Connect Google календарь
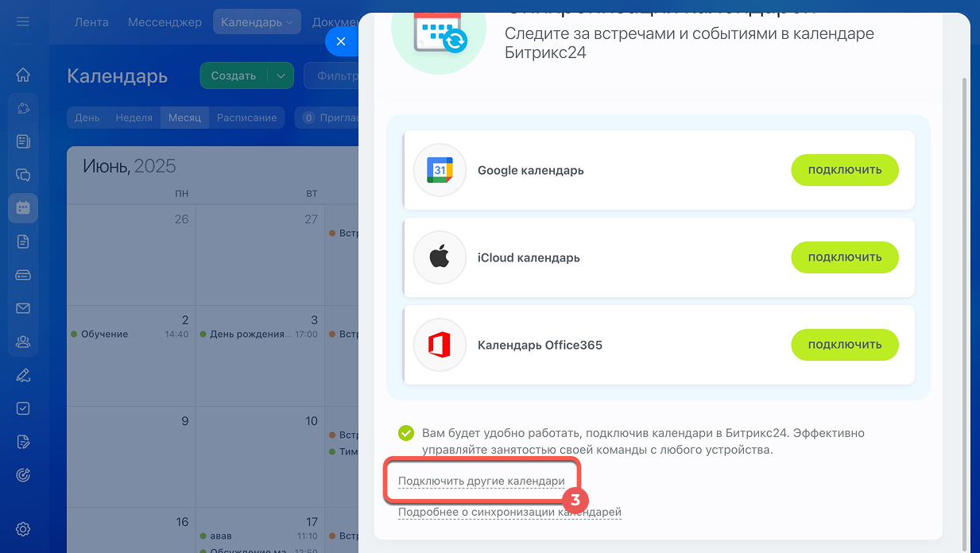The height and width of the screenshot is (553, 980). coord(844,170)
